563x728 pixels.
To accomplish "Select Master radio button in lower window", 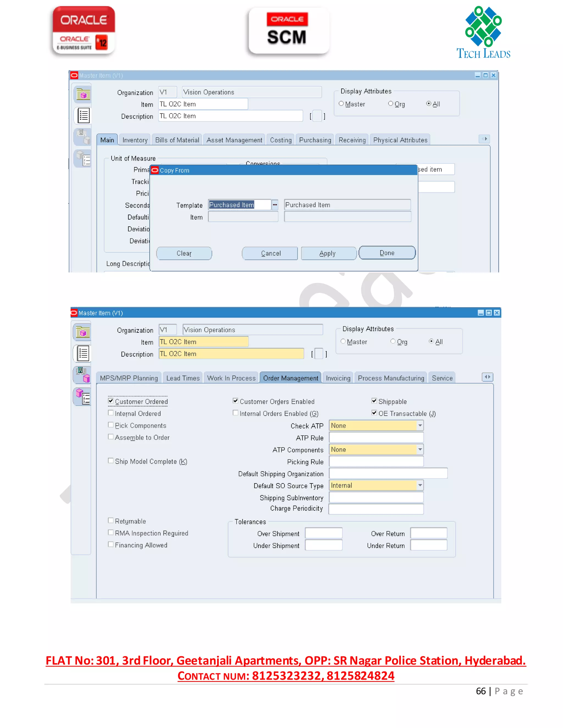I will pos(343,341).
